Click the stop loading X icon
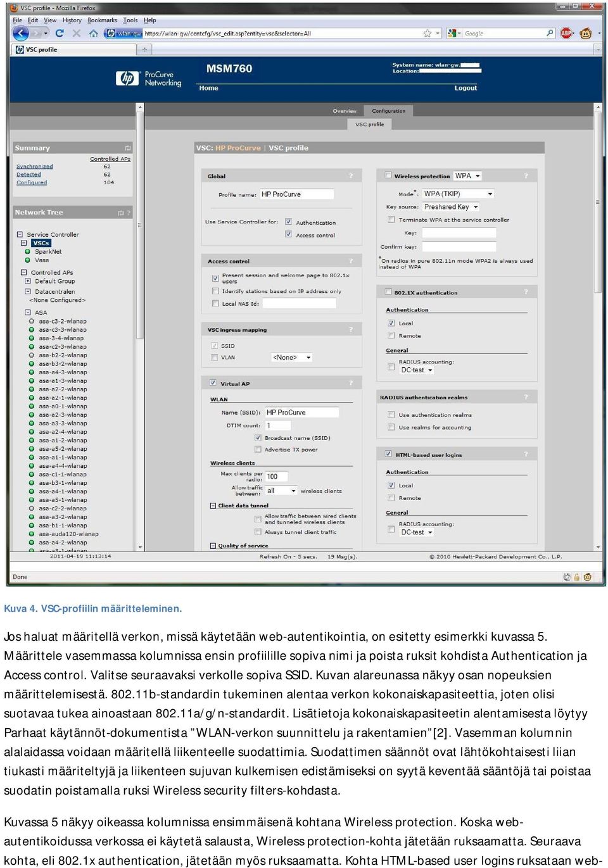Image resolution: width=608 pixels, height=868 pixels. [x=76, y=34]
